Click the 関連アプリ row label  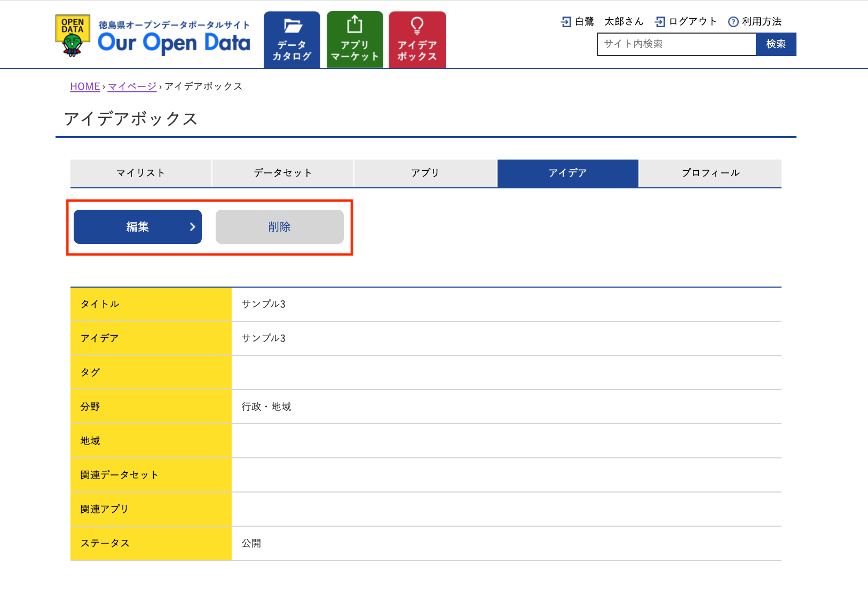[x=105, y=509]
